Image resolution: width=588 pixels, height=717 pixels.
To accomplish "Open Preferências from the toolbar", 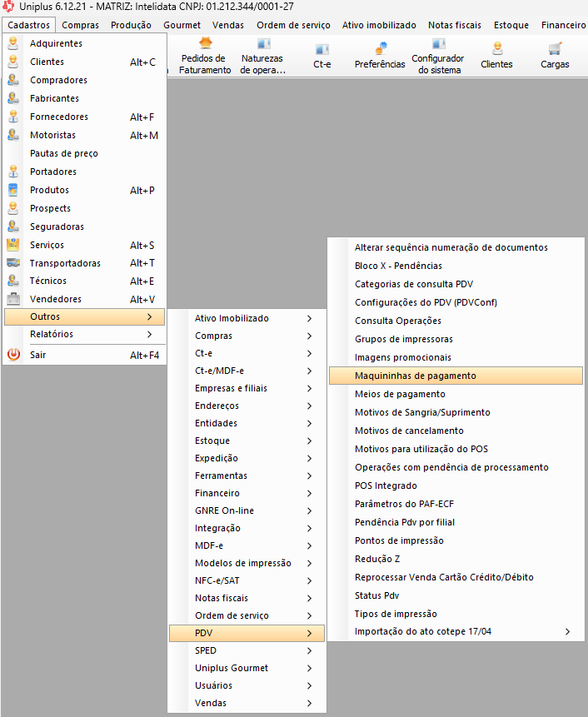I will pyautogui.click(x=380, y=49).
